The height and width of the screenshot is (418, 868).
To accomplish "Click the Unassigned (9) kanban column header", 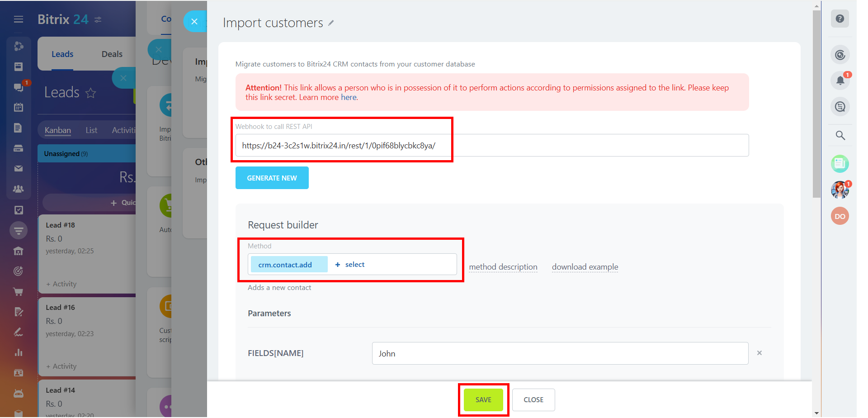I will (87, 154).
